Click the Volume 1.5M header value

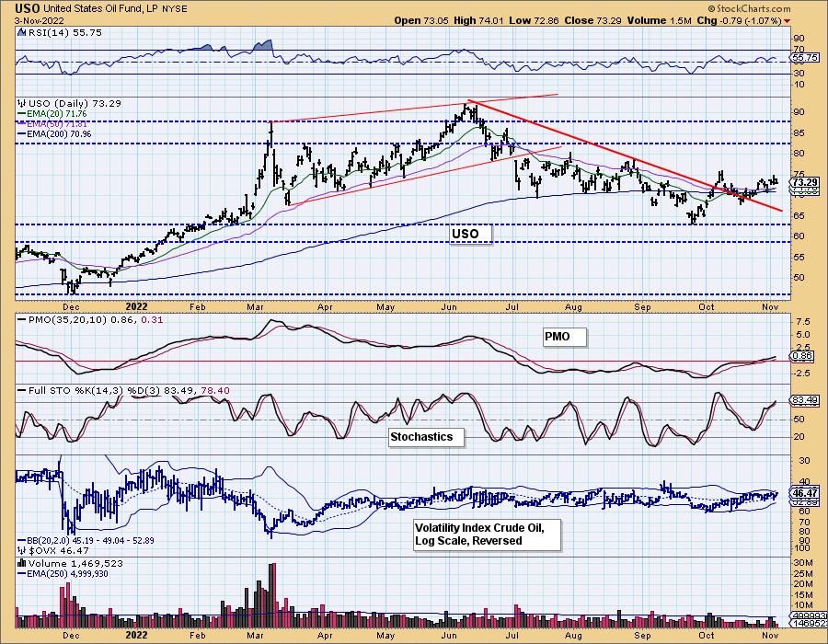click(x=659, y=20)
